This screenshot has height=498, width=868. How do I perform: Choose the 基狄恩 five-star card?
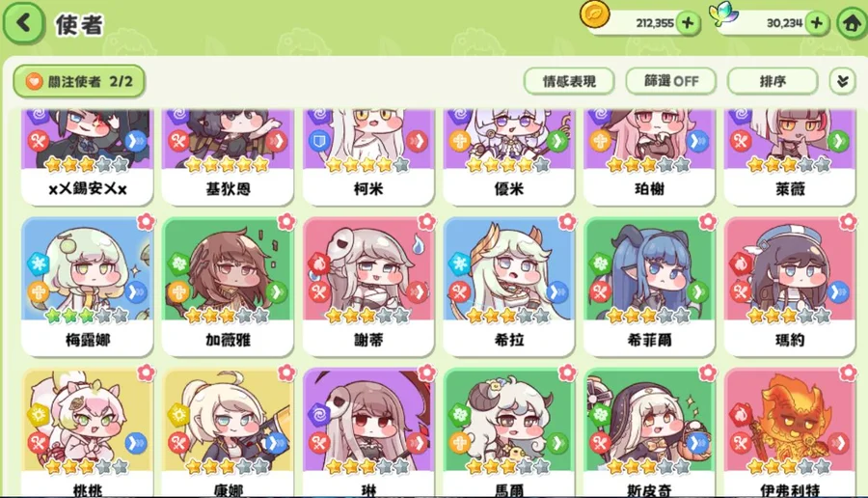point(228,156)
